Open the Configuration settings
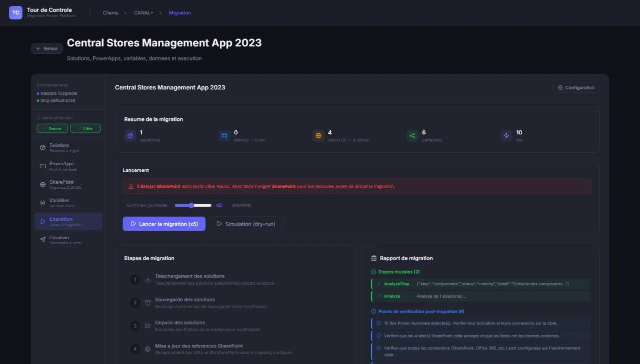 pos(576,87)
